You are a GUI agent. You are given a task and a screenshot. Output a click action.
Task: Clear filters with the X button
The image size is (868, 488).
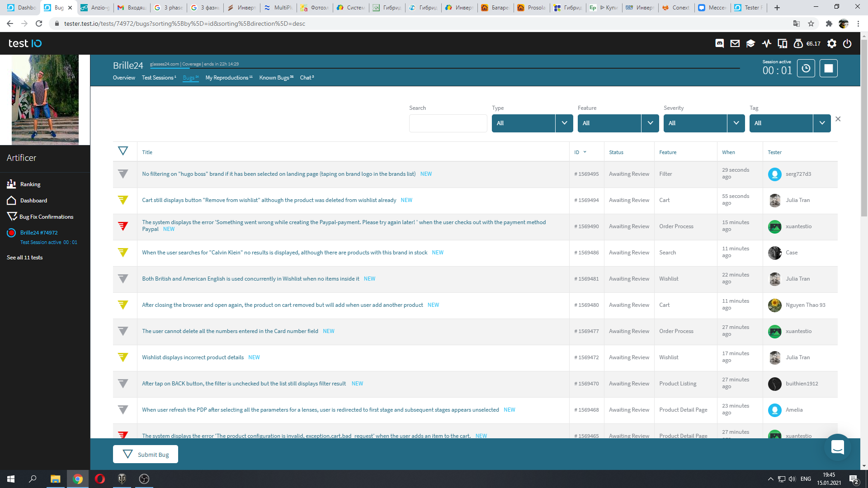click(x=838, y=119)
